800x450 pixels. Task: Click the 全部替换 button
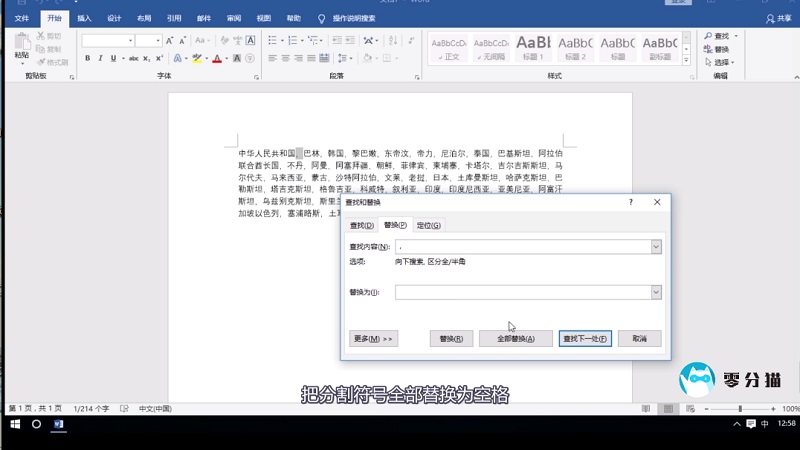click(x=515, y=339)
